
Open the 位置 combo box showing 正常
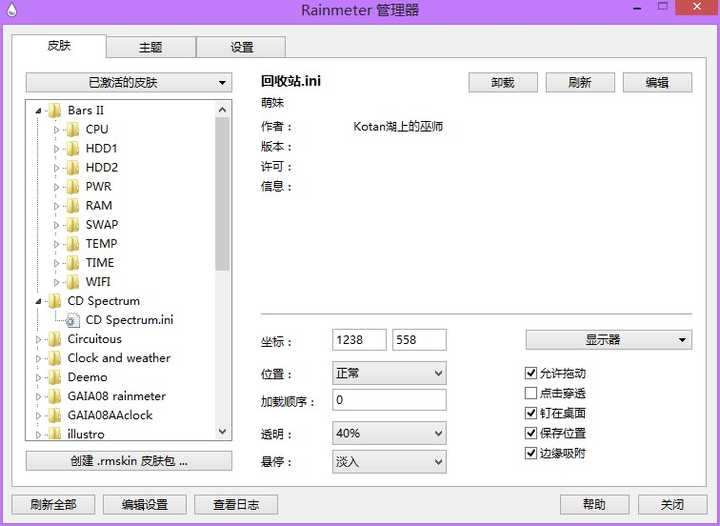pyautogui.click(x=389, y=373)
